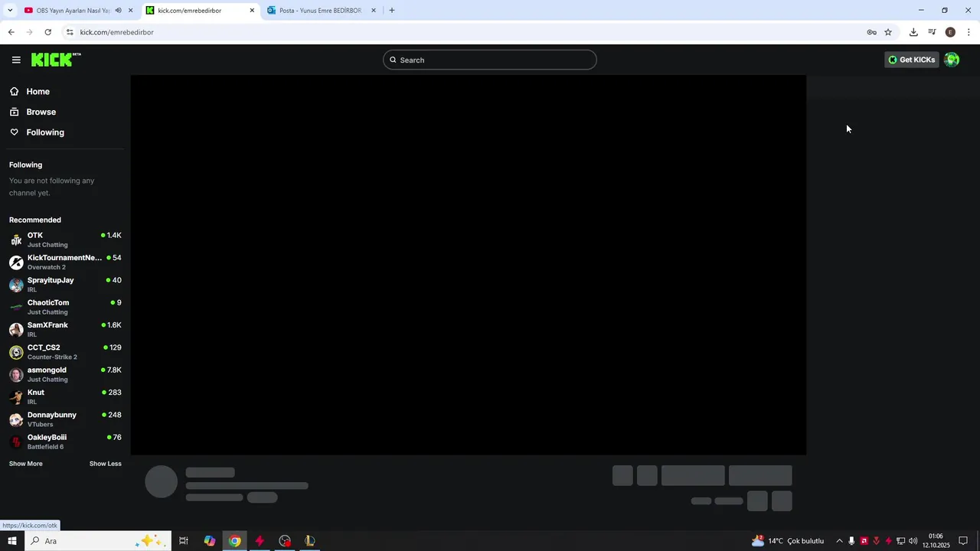980x551 pixels.
Task: Close the kick.com tab
Action: pyautogui.click(x=252, y=11)
